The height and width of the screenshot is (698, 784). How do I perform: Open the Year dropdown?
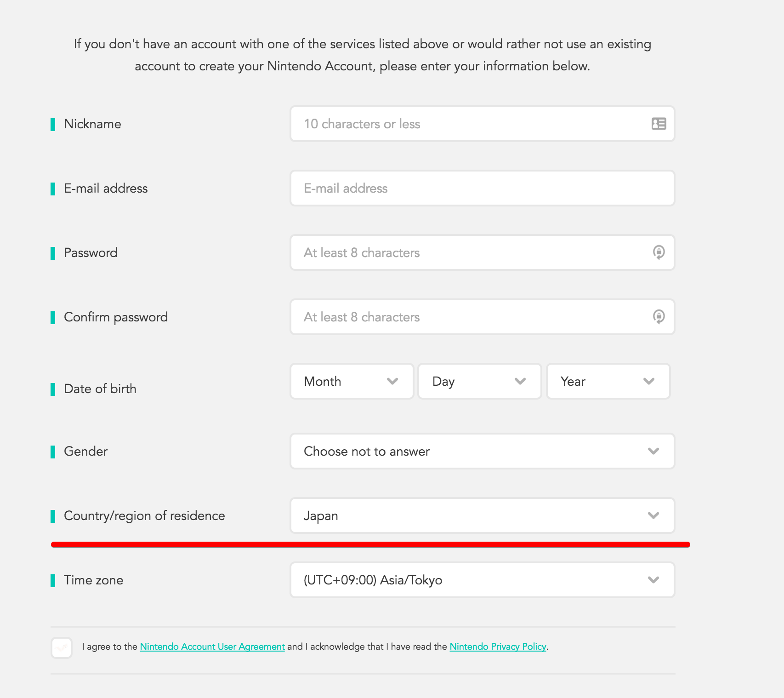coord(608,381)
